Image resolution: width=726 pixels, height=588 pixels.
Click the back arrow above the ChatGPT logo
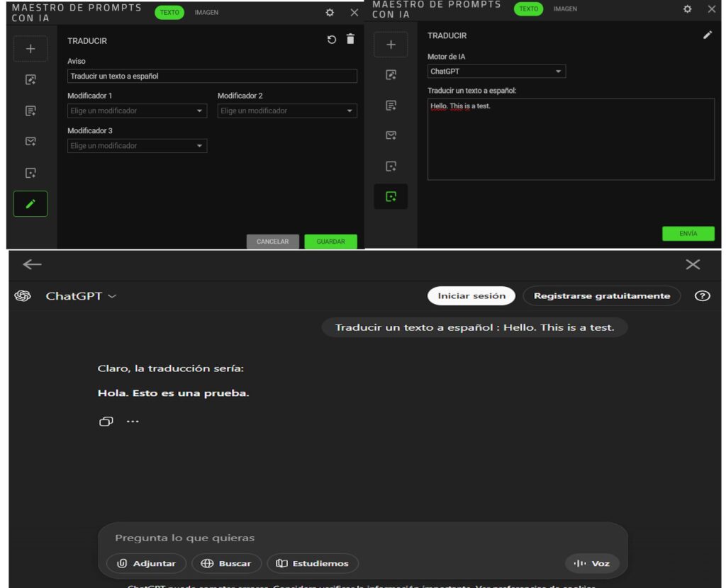[32, 264]
